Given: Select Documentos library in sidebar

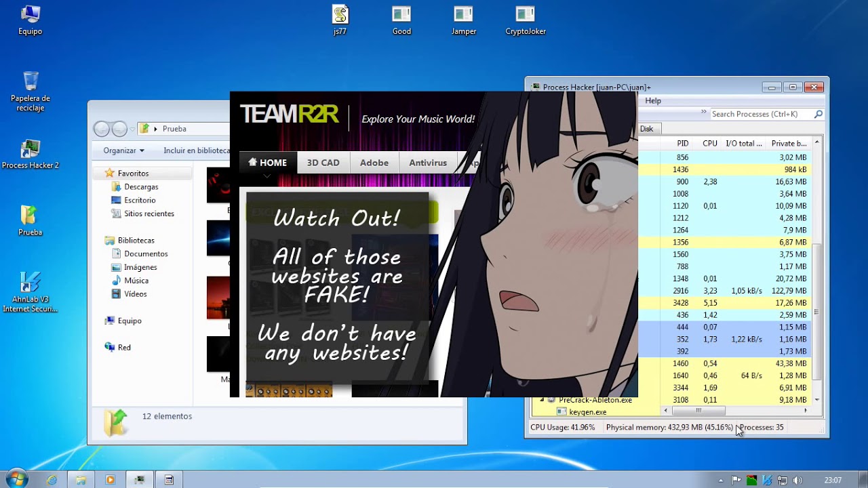Looking at the screenshot, I should [x=139, y=253].
